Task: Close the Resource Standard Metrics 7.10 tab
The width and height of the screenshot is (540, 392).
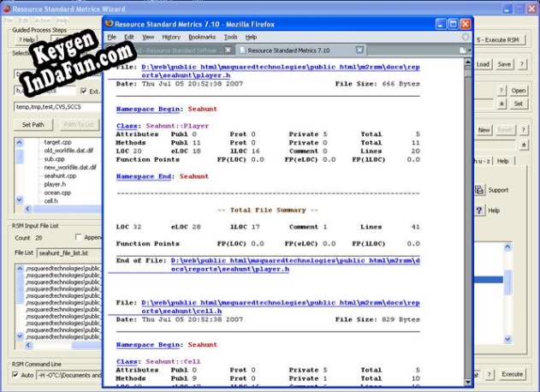Action: (x=359, y=50)
